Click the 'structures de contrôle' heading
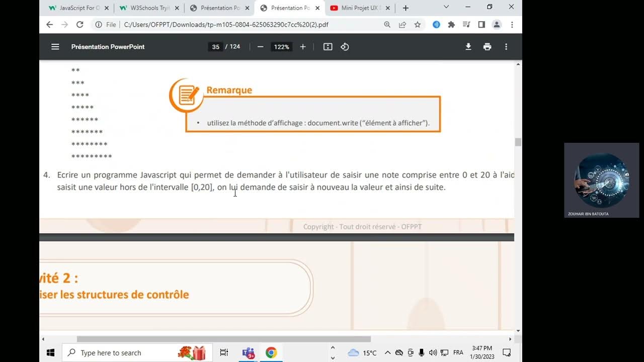The width and height of the screenshot is (644, 362). (114, 295)
